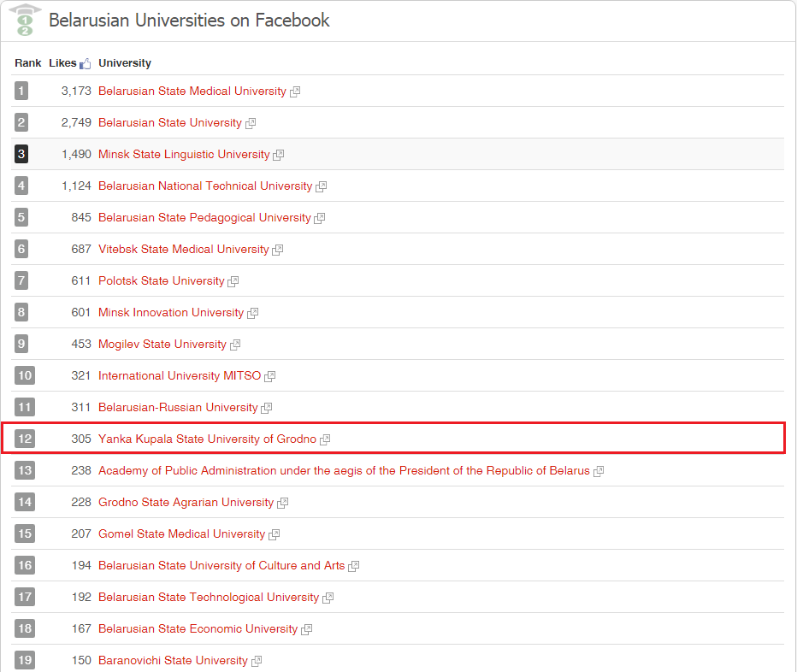Click the University column header

click(x=125, y=63)
